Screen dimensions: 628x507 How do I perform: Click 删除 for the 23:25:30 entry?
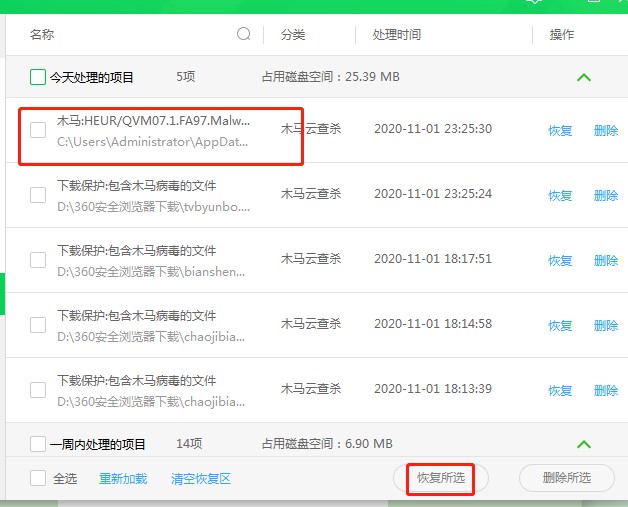point(606,131)
